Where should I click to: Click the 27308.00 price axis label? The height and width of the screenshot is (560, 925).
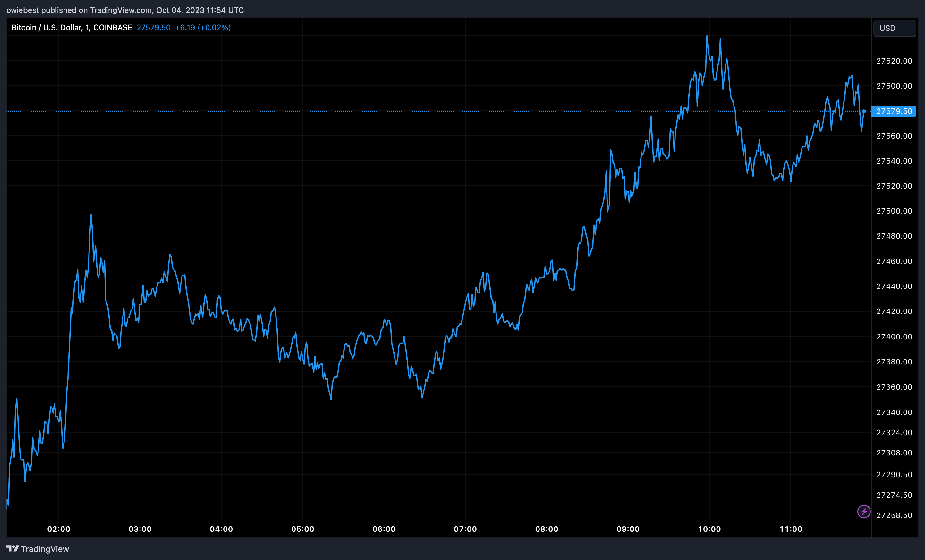pos(894,453)
